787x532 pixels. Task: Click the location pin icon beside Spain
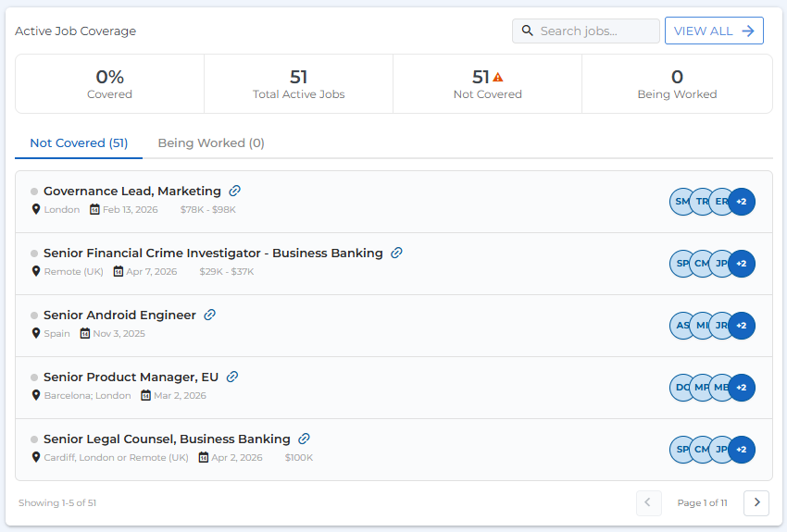click(x=35, y=333)
